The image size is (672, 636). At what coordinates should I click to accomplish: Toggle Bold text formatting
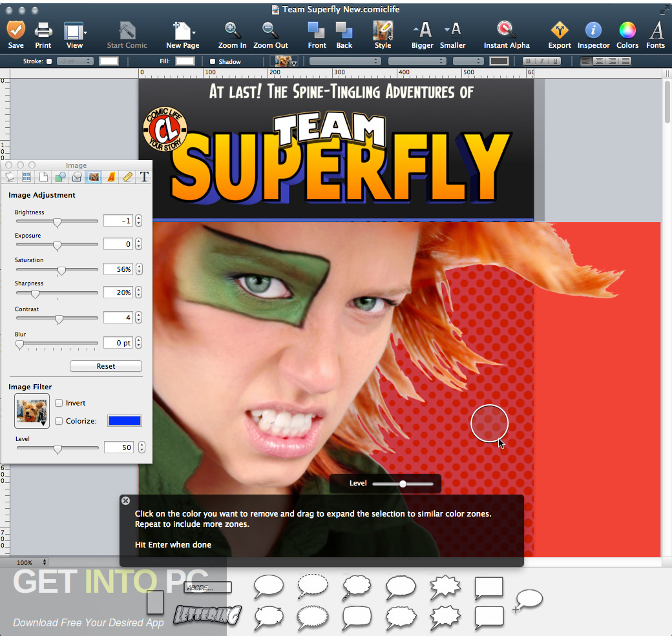529,61
